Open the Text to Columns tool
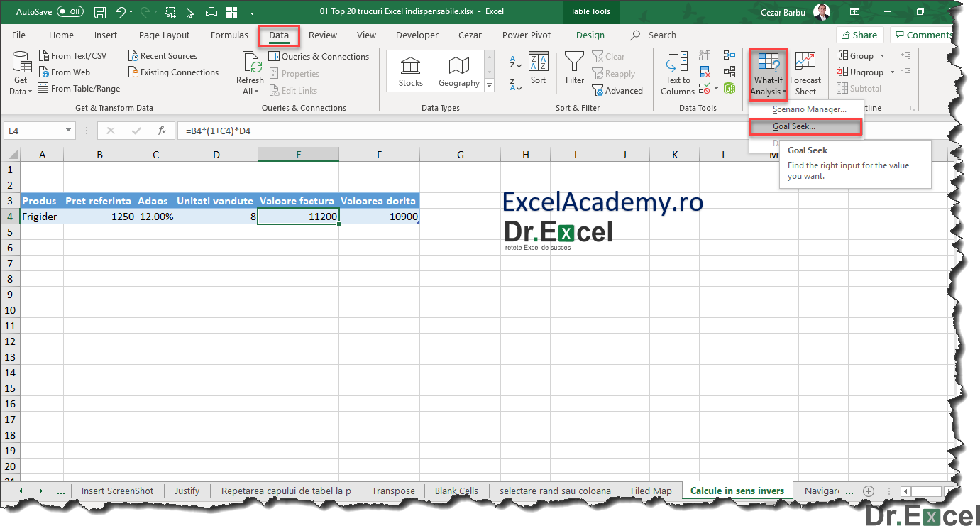This screenshot has width=980, height=526. 676,71
